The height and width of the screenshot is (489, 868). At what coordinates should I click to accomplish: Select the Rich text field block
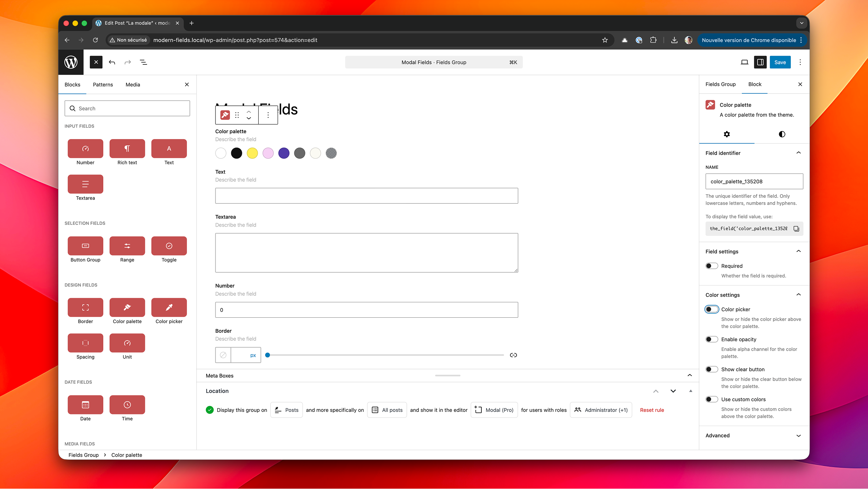127,149
